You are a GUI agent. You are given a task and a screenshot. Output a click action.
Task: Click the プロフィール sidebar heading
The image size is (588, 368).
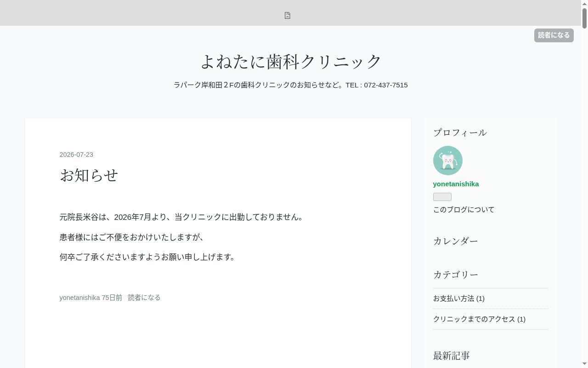tap(460, 132)
